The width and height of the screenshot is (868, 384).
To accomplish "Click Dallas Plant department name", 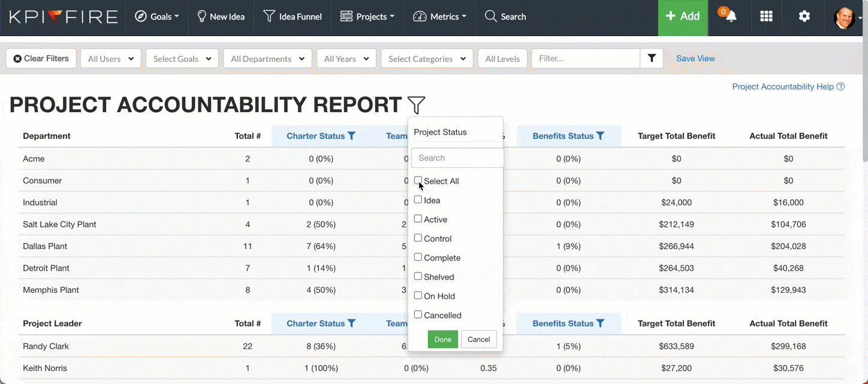I will 45,246.
